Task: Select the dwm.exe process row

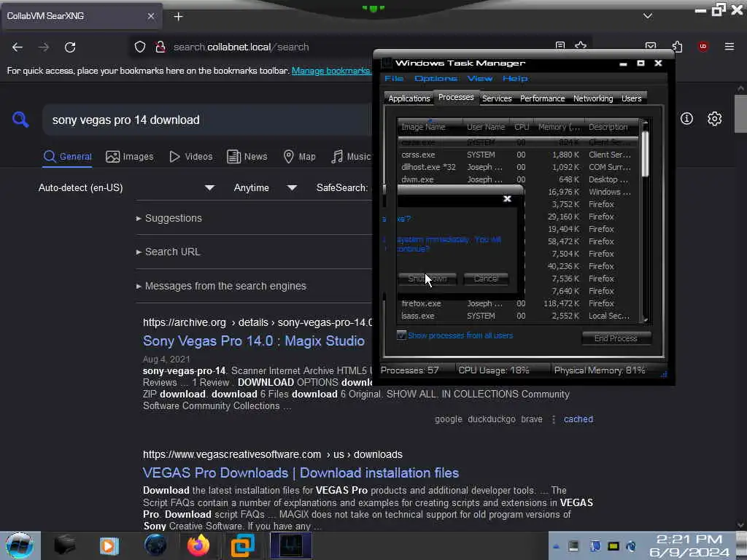Action: 518,179
